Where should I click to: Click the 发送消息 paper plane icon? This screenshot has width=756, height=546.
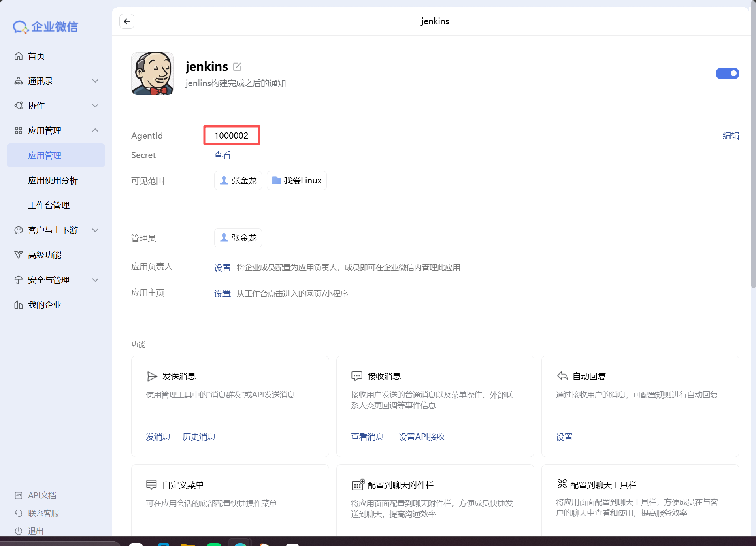(x=152, y=376)
